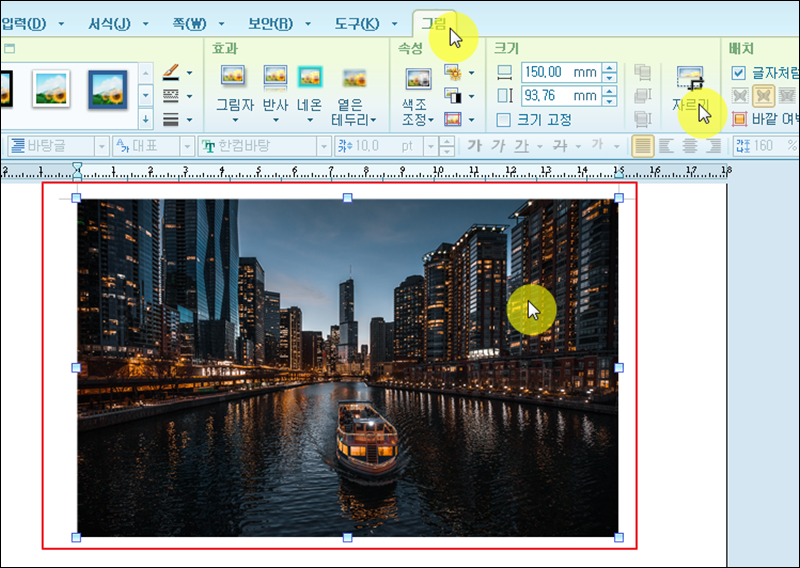800x568 pixels.
Task: Open the 도구(K) menu
Action: click(x=357, y=23)
